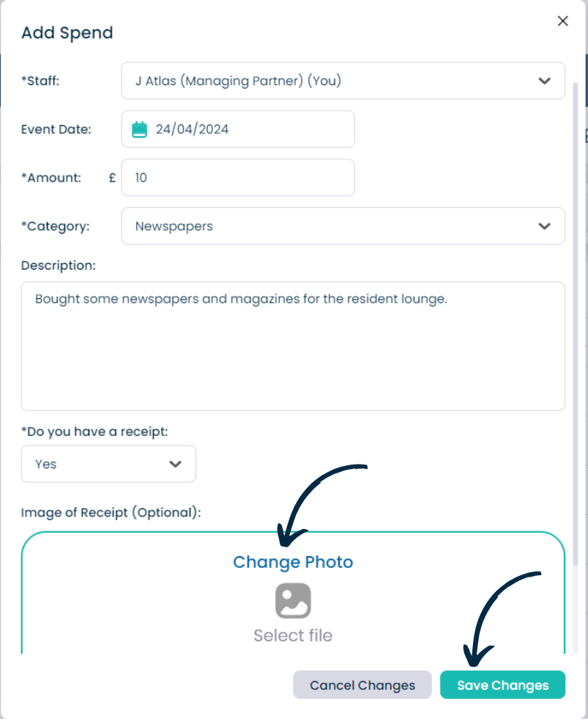Click the Select file text
The height and width of the screenshot is (721, 588).
click(x=293, y=635)
